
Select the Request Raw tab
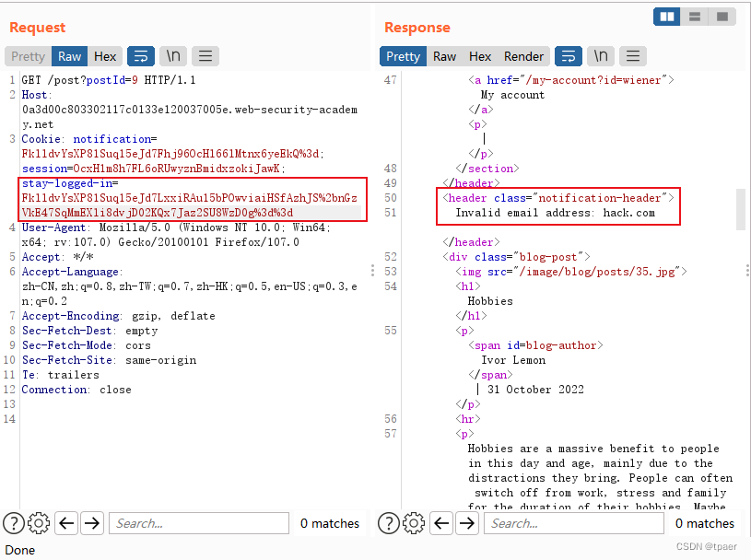pos(69,56)
